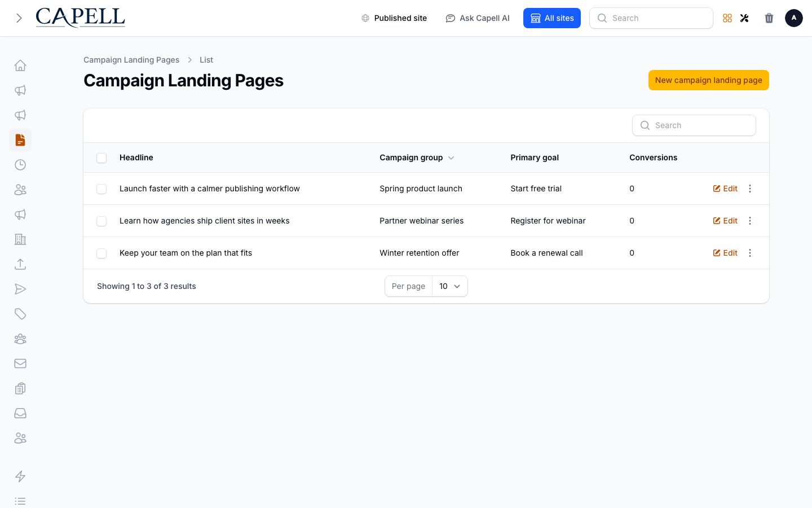
Task: Open row menu for Learn how agencies headline
Action: click(750, 221)
